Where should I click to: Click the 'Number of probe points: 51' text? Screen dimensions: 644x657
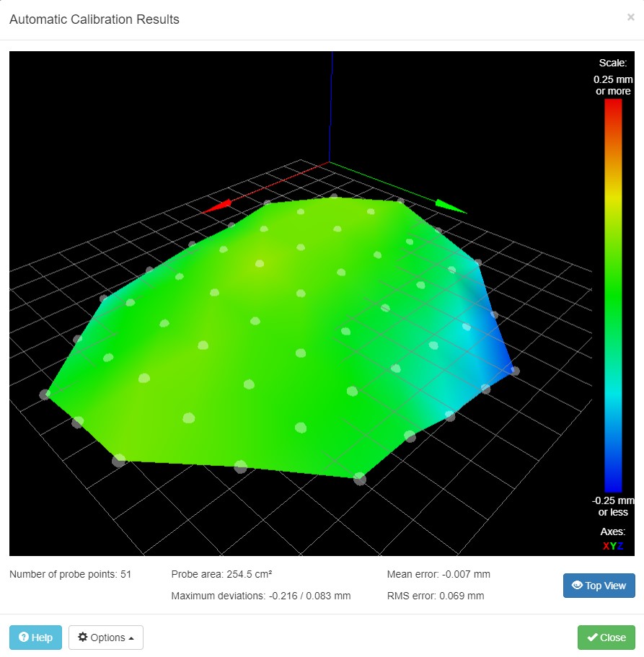pyautogui.click(x=71, y=574)
